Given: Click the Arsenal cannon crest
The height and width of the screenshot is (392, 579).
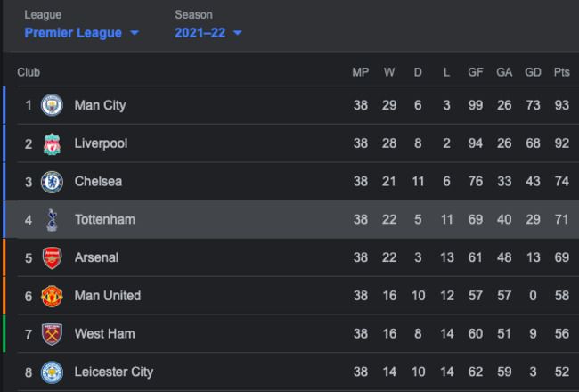Looking at the screenshot, I should [52, 257].
